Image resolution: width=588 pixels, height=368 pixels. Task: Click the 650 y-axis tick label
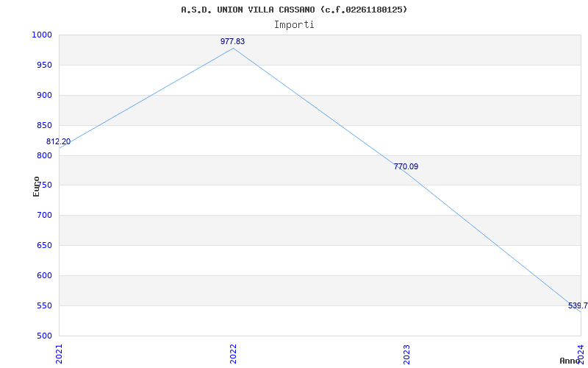(44, 245)
